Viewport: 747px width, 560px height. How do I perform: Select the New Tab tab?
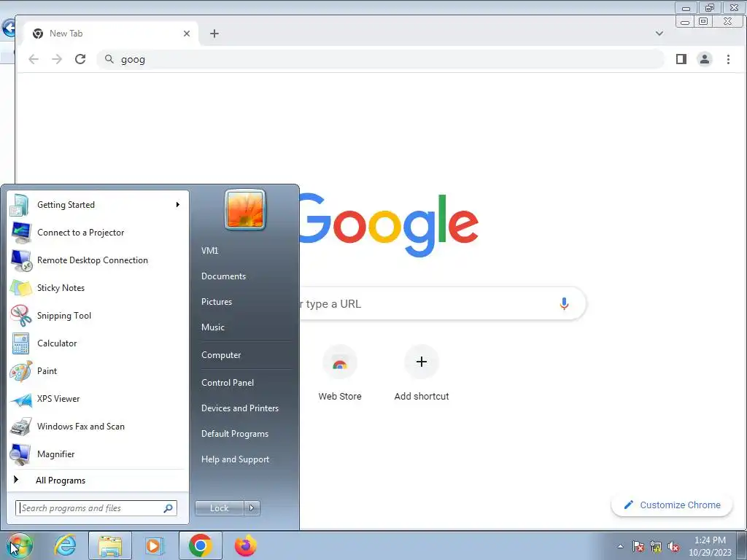click(111, 34)
